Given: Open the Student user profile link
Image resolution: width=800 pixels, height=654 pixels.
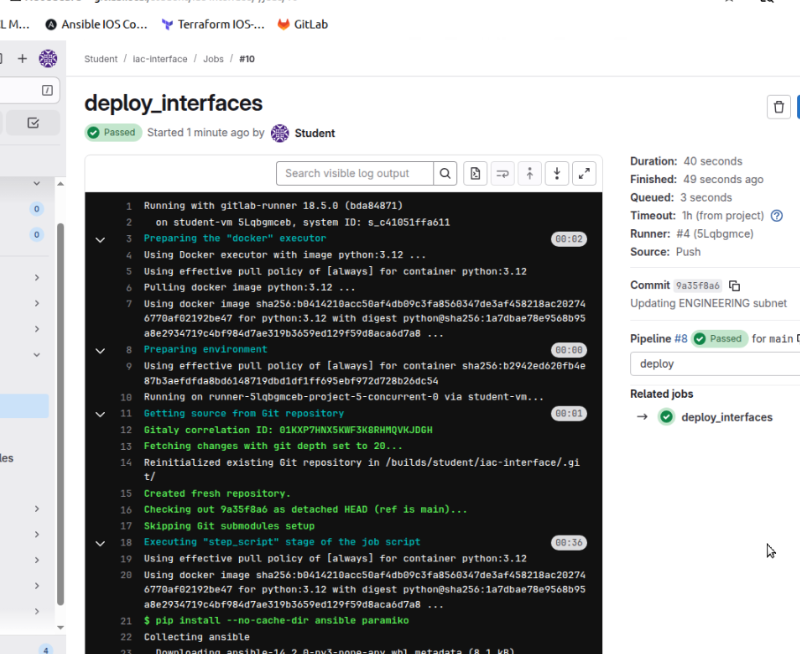Looking at the screenshot, I should (315, 133).
